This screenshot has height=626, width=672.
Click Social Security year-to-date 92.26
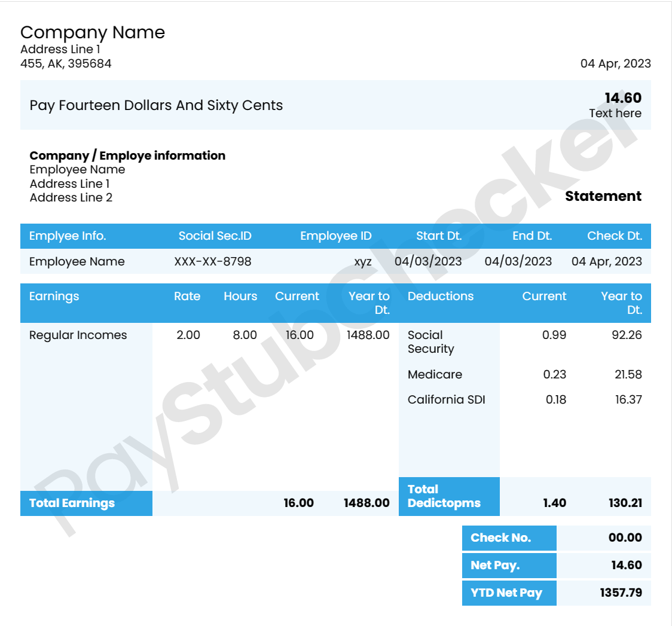[x=627, y=335]
